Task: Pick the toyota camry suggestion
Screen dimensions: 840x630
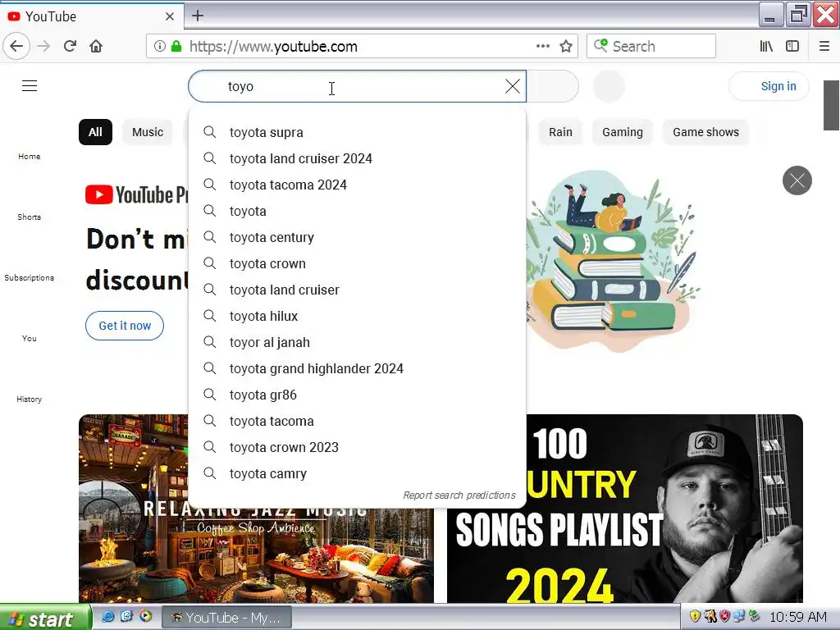Action: (357, 473)
